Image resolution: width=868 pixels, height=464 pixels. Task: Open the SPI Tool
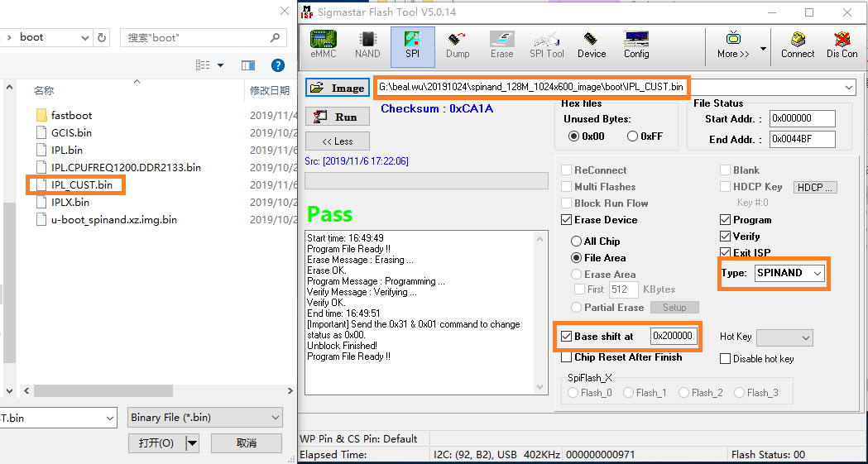[x=547, y=45]
